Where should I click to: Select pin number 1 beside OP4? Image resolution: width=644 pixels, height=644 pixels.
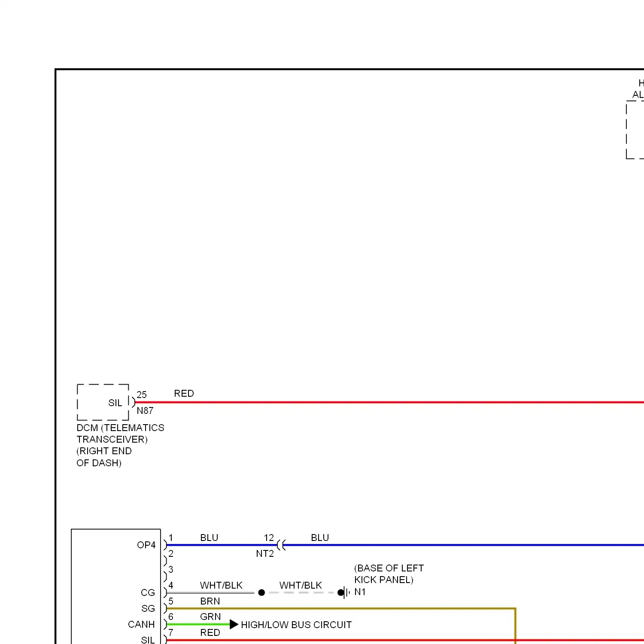(171, 538)
